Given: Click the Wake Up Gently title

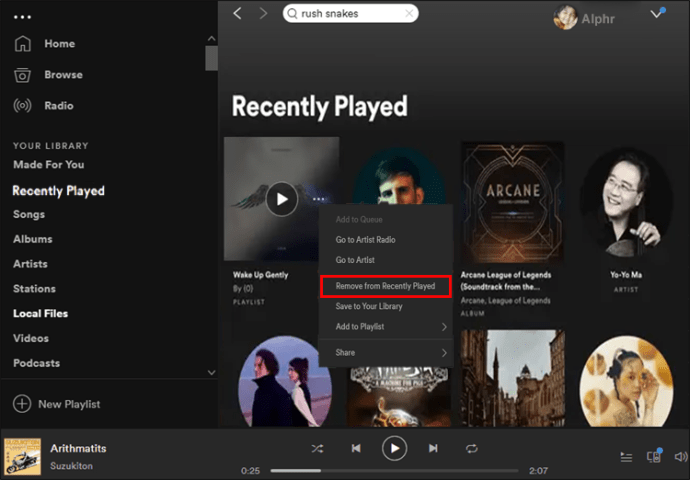Looking at the screenshot, I should coord(261,275).
